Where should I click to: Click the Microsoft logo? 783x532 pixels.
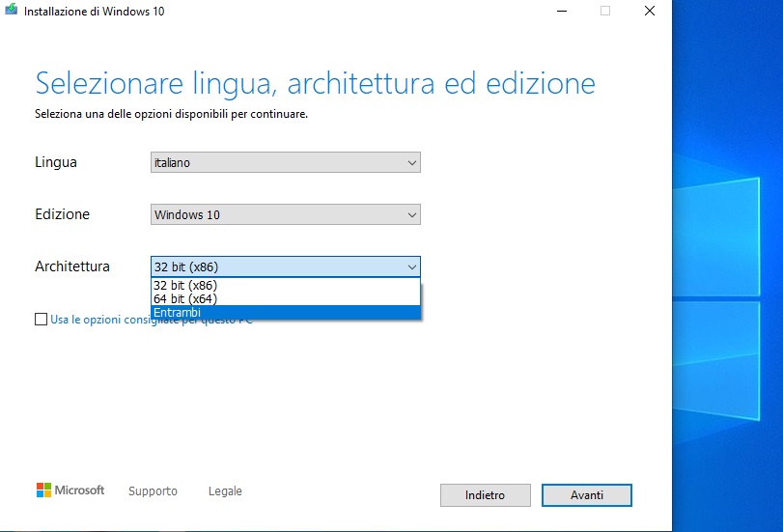pos(70,490)
